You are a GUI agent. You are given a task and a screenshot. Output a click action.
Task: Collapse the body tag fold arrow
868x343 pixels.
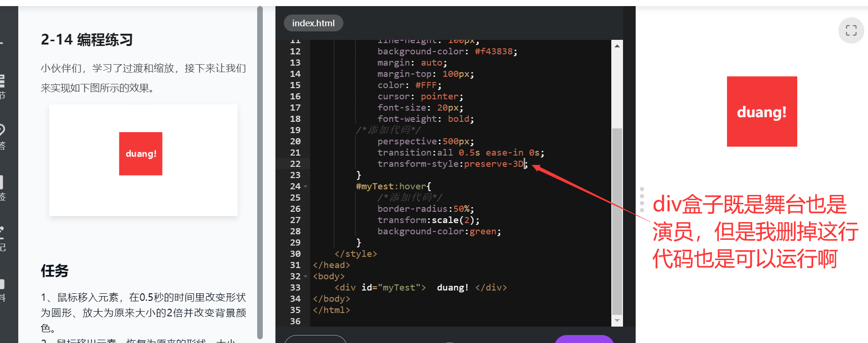pos(305,276)
